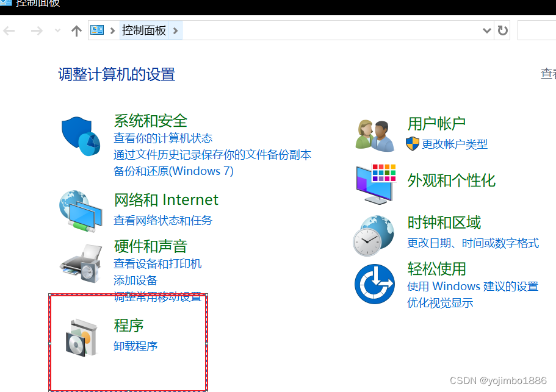This screenshot has height=392, width=556.
Task: Click the Programs disc box icon
Action: tap(82, 338)
